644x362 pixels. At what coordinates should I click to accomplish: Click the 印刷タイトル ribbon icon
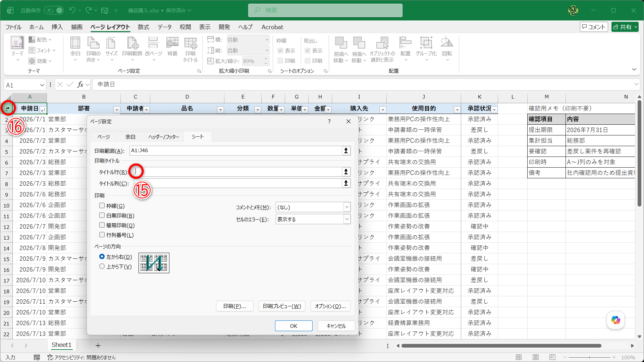[x=191, y=49]
